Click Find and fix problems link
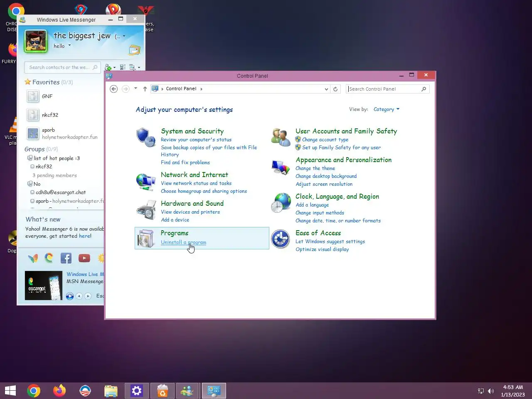Image resolution: width=532 pixels, height=399 pixels. [185, 163]
